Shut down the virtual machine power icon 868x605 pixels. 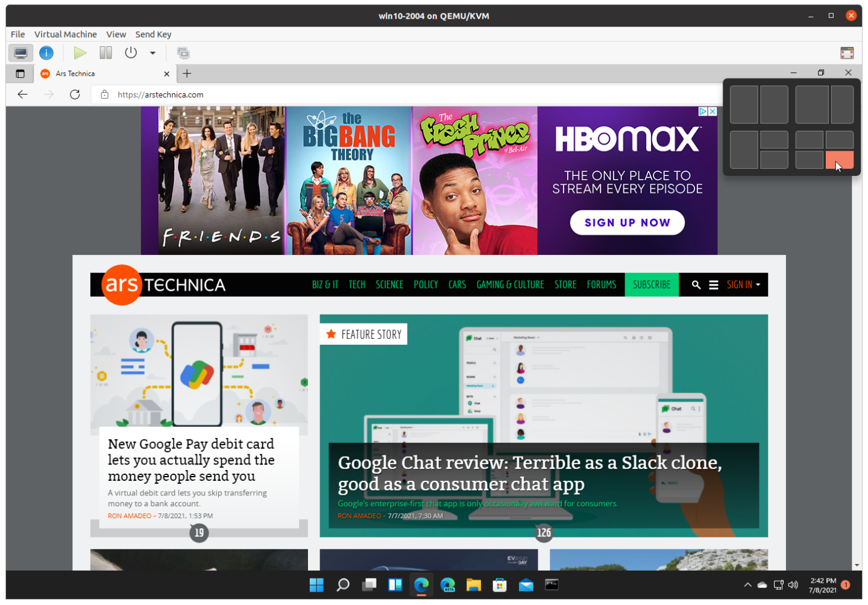click(x=131, y=53)
